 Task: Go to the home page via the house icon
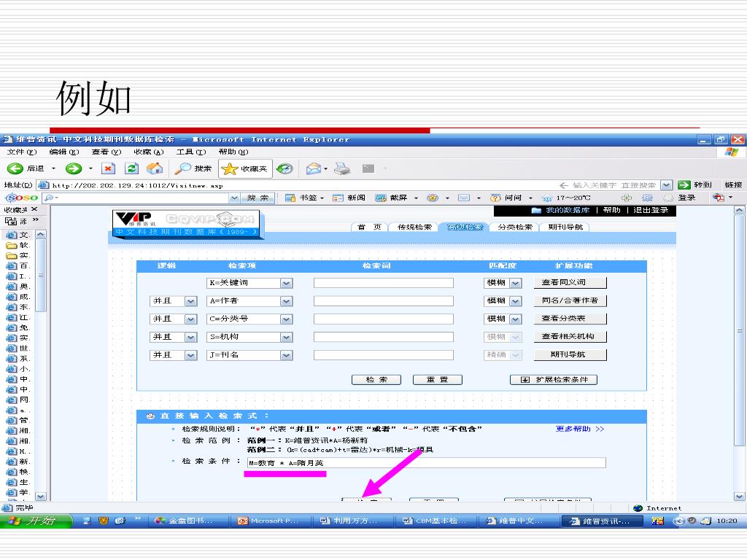(x=155, y=168)
